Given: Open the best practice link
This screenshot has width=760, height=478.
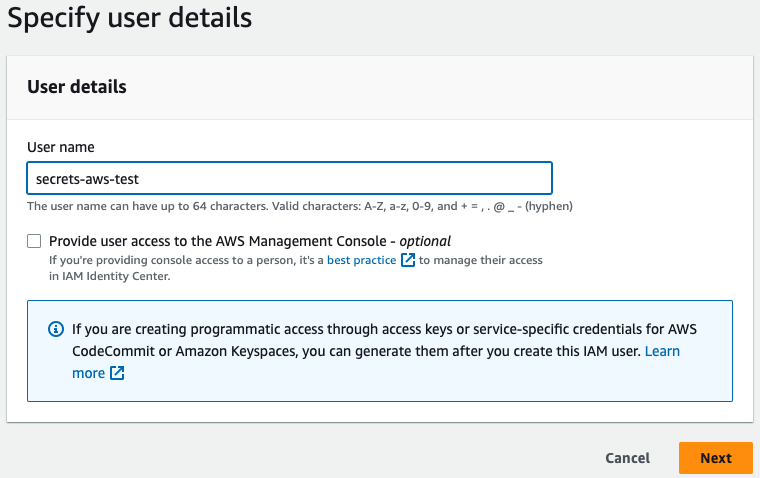Looking at the screenshot, I should [362, 260].
